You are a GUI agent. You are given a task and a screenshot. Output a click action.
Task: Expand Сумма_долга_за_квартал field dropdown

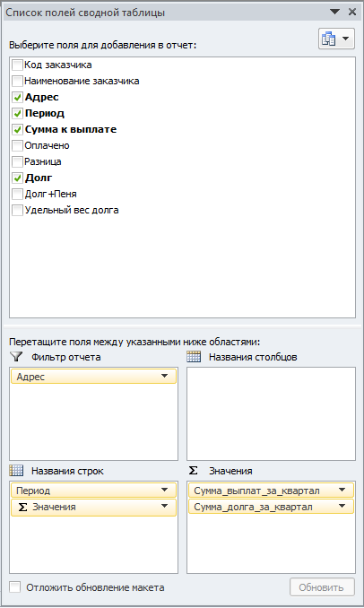point(342,507)
